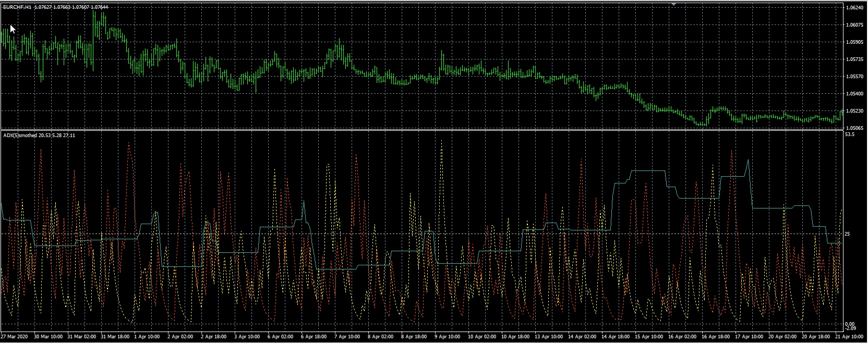Click the 2 Apr 18:00 time label
868x343 pixels.
(x=215, y=337)
